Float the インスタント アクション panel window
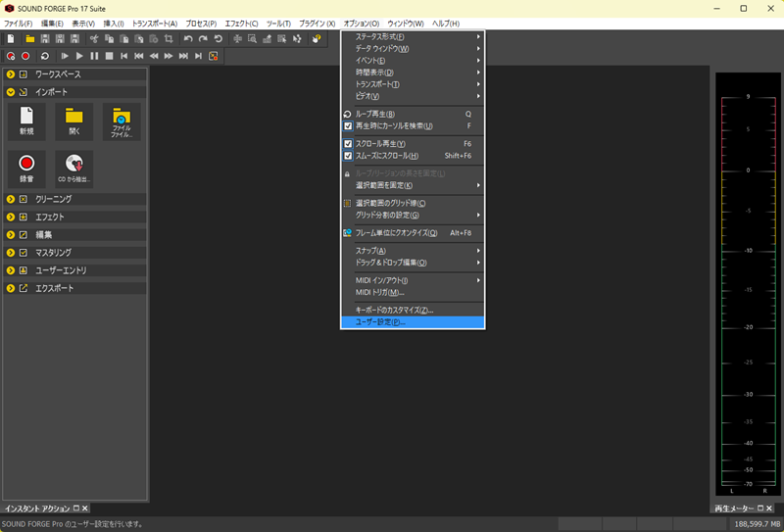Viewport: 784px width, 532px height. tap(76, 508)
